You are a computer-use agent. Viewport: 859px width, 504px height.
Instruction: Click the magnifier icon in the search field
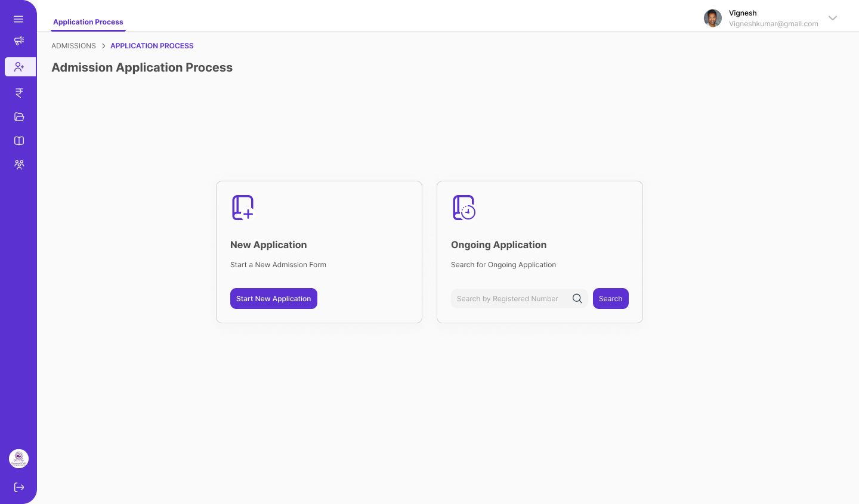(577, 299)
